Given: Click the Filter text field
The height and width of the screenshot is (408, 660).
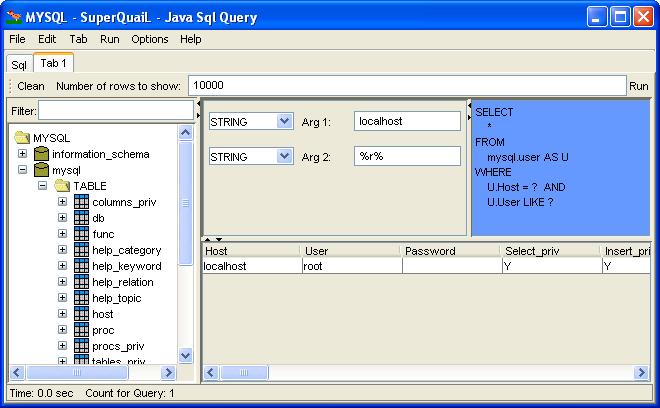Looking at the screenshot, I should pyautogui.click(x=115, y=110).
